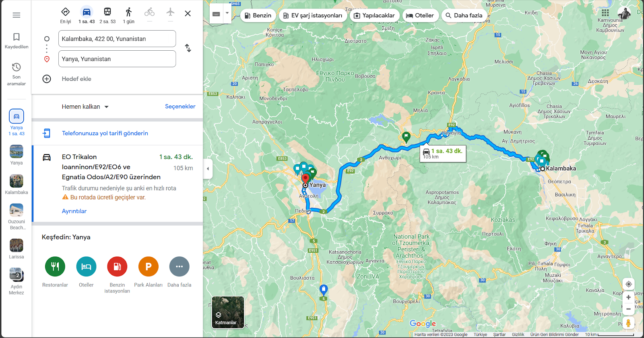This screenshot has width=644, height=338.
Task: Swap start and destination points
Action: point(188,48)
